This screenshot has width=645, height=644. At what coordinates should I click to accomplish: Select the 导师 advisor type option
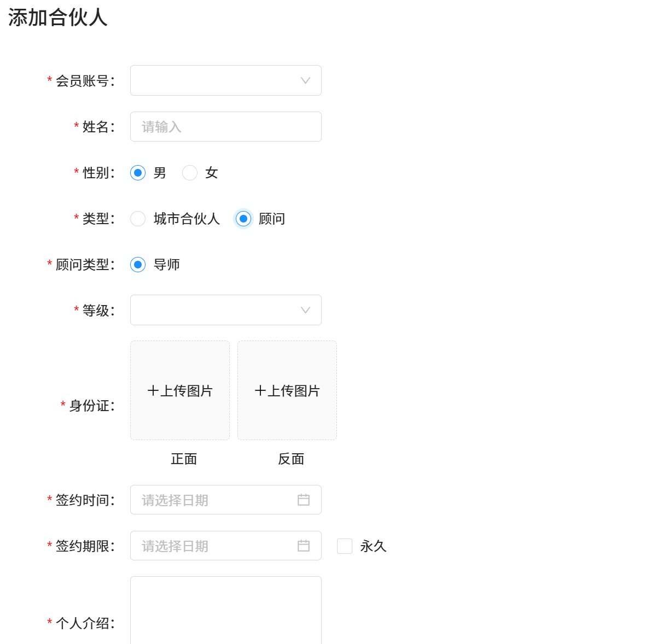(x=138, y=265)
